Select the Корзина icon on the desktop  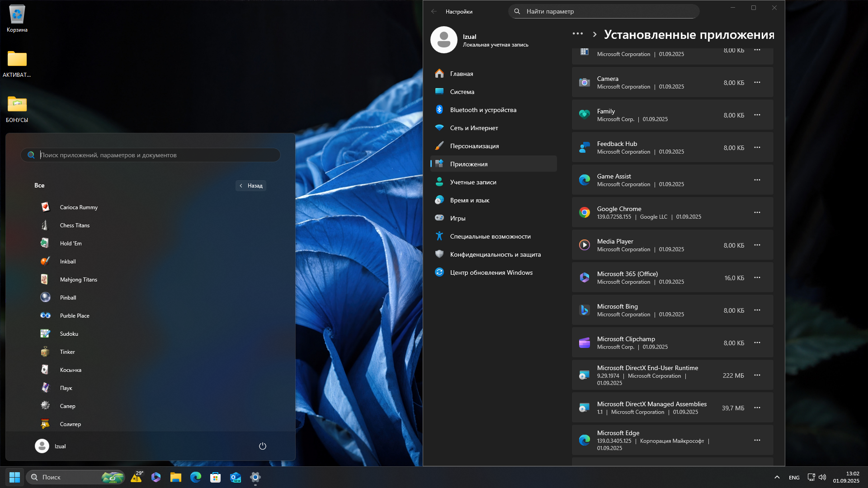coord(17,19)
